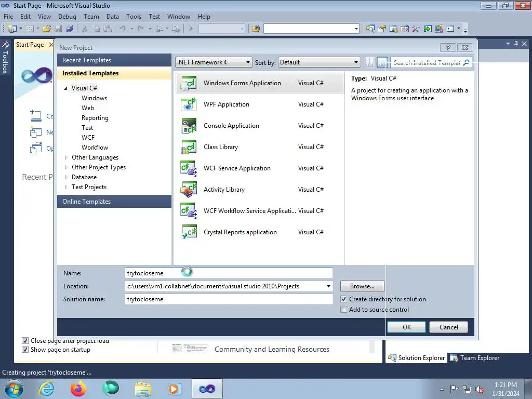This screenshot has width=532, height=399.
Task: Open the New Project icon dropdown arrow
Action: [21, 29]
